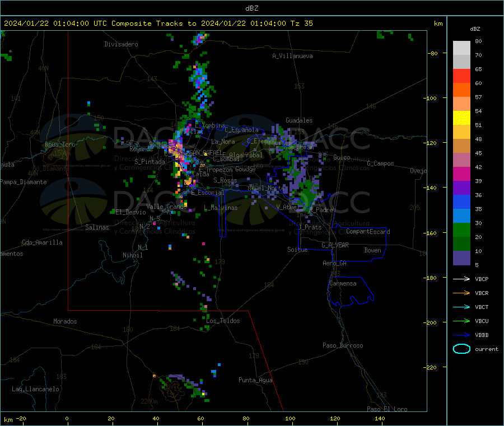Click the Los_Toldos map label

click(223, 321)
